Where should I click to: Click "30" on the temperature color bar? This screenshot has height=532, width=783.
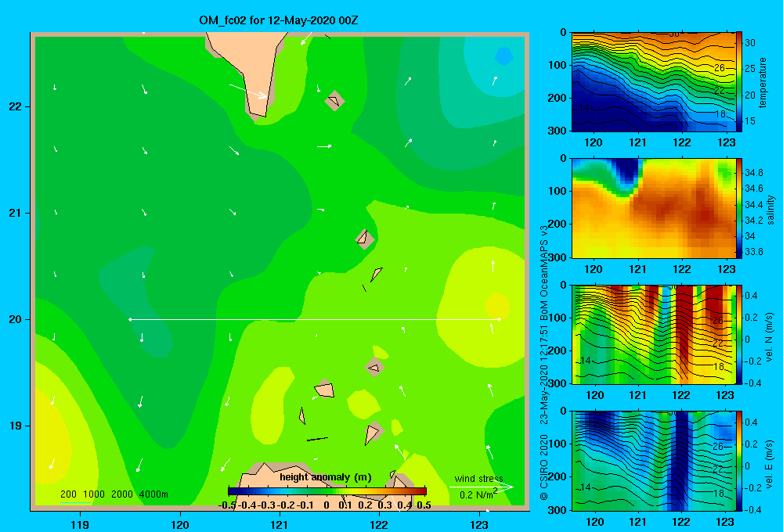pyautogui.click(x=750, y=43)
